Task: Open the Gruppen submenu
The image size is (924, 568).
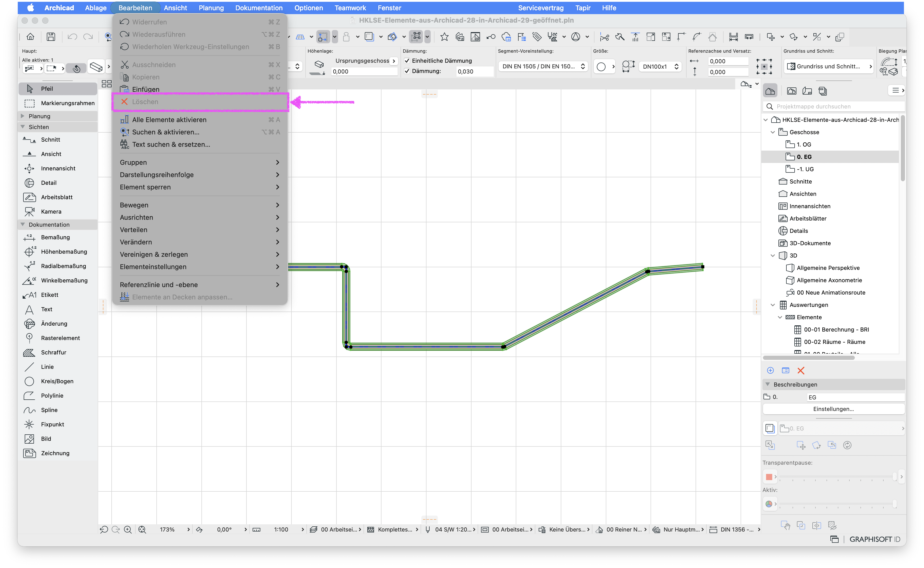Action: pos(200,162)
